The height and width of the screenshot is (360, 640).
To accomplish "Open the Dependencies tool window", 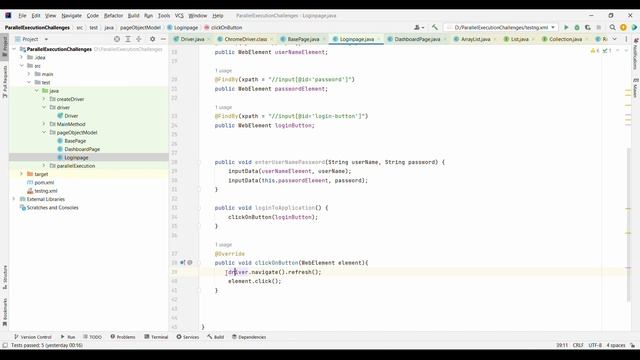I will point(249,337).
